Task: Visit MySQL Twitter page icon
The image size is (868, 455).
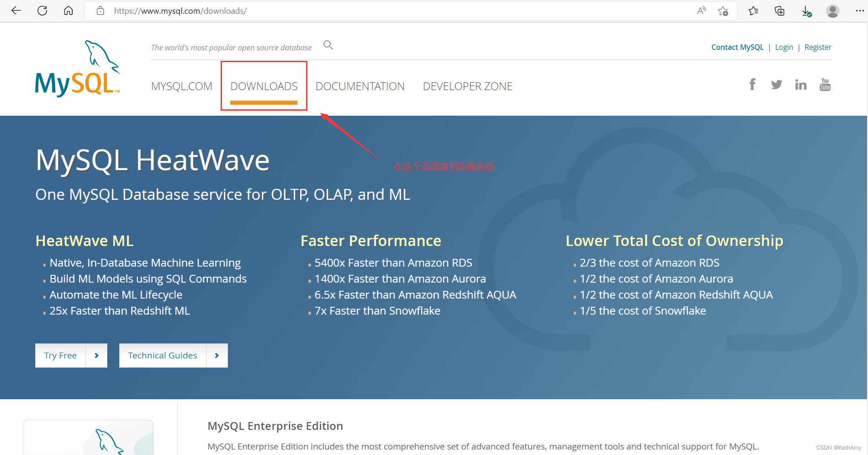Action: 777,85
